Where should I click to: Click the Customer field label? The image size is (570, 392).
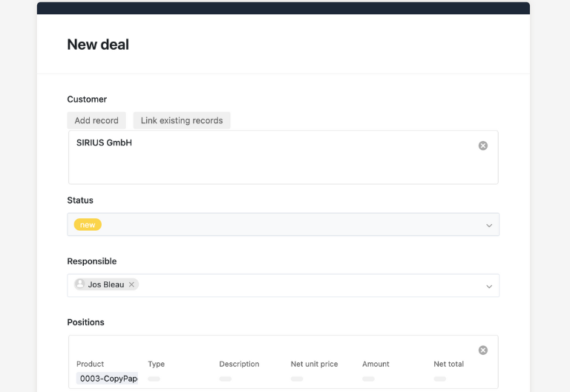tap(87, 99)
